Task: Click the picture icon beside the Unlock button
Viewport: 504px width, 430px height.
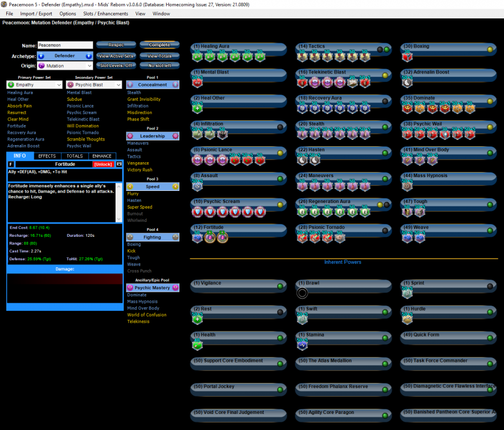Action: [x=119, y=164]
